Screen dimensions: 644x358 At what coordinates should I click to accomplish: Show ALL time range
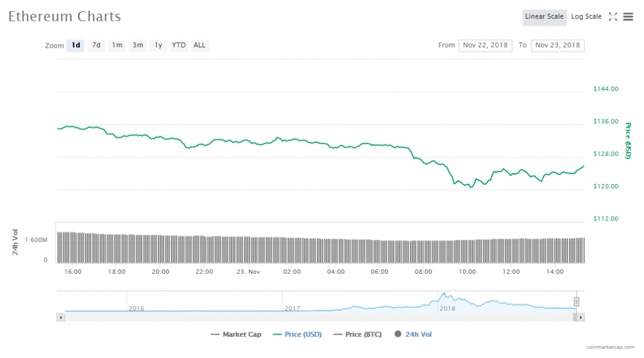pyautogui.click(x=199, y=45)
